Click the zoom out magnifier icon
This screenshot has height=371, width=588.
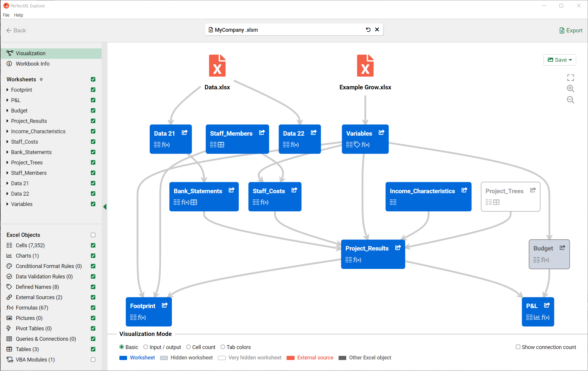(570, 100)
